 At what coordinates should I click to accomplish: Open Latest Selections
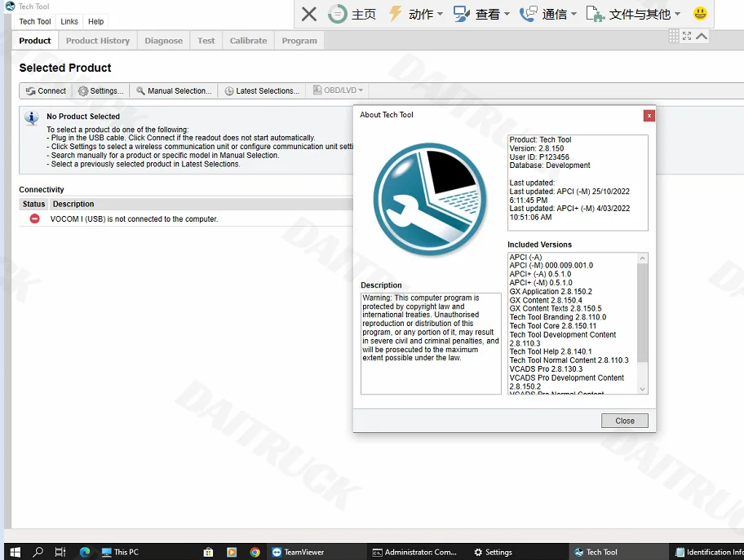(263, 90)
